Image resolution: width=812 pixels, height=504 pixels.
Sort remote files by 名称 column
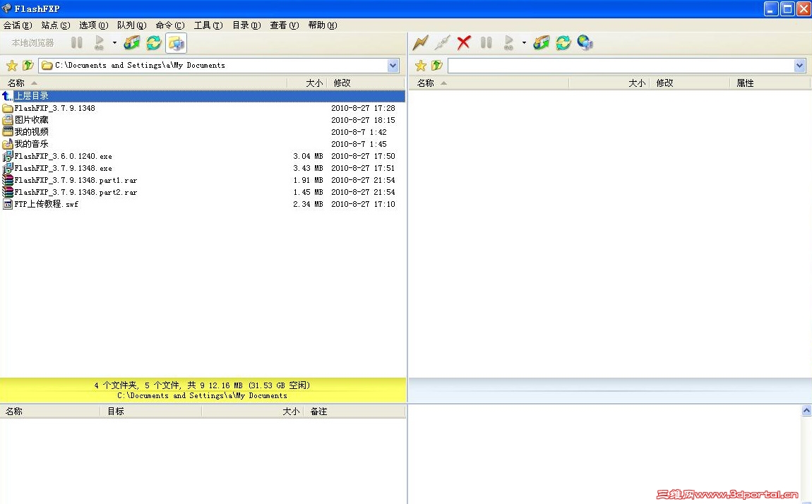[489, 83]
